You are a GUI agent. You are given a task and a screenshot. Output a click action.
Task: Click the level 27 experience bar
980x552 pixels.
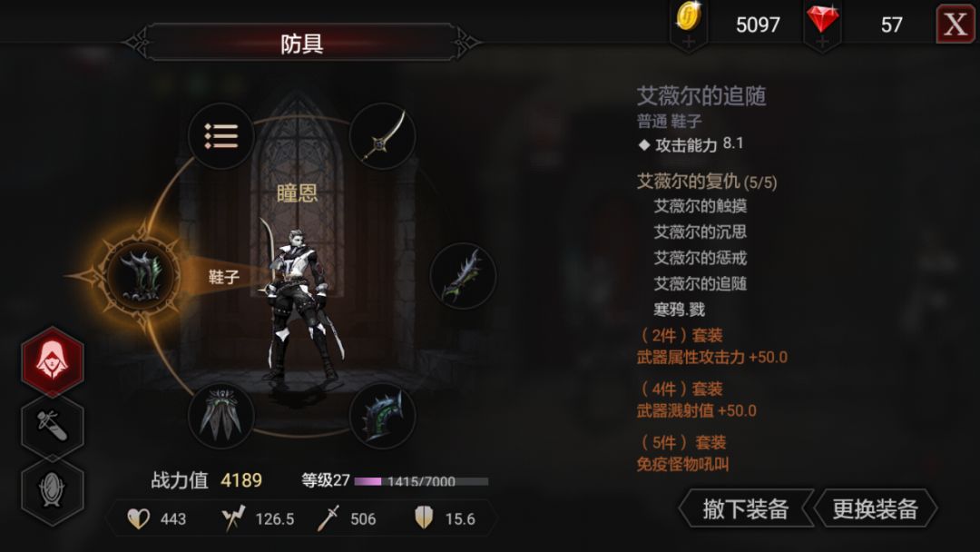pyautogui.click(x=421, y=481)
